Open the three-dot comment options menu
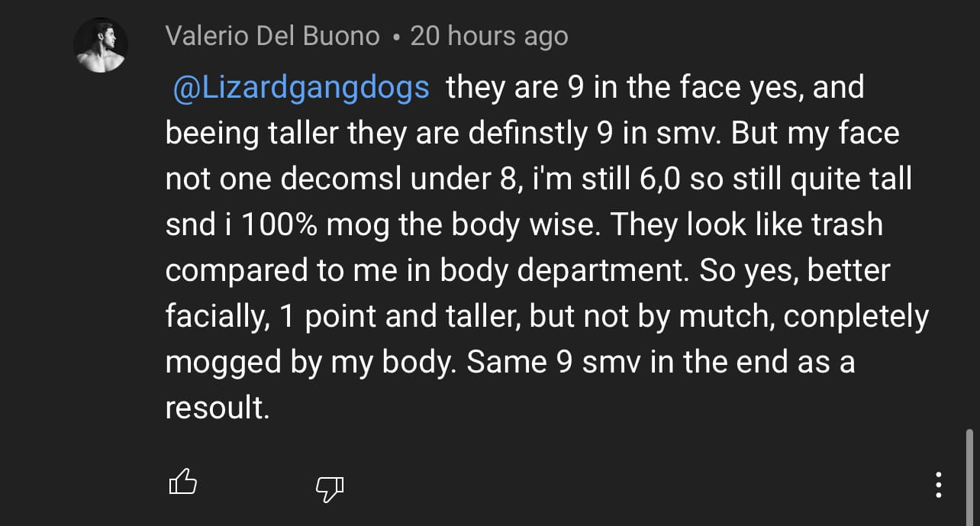Viewport: 980px width, 526px height. coord(938,485)
